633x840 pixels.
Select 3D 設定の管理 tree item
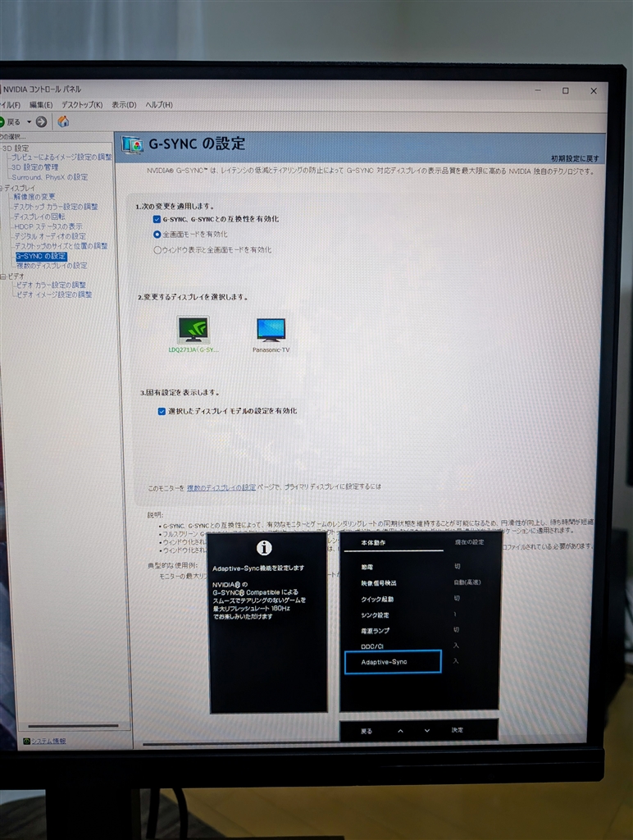pos(34,167)
